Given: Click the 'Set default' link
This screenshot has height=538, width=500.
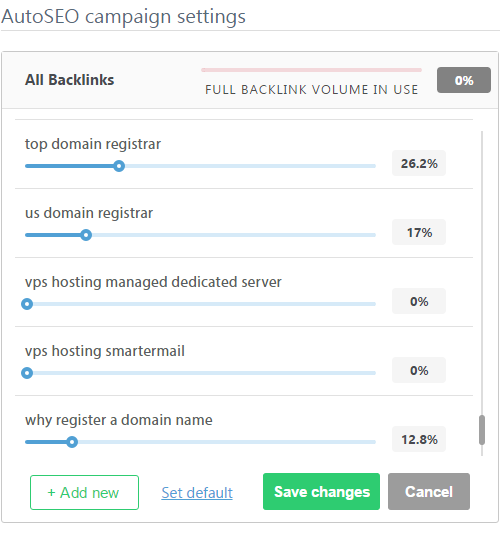Looking at the screenshot, I should 197,493.
